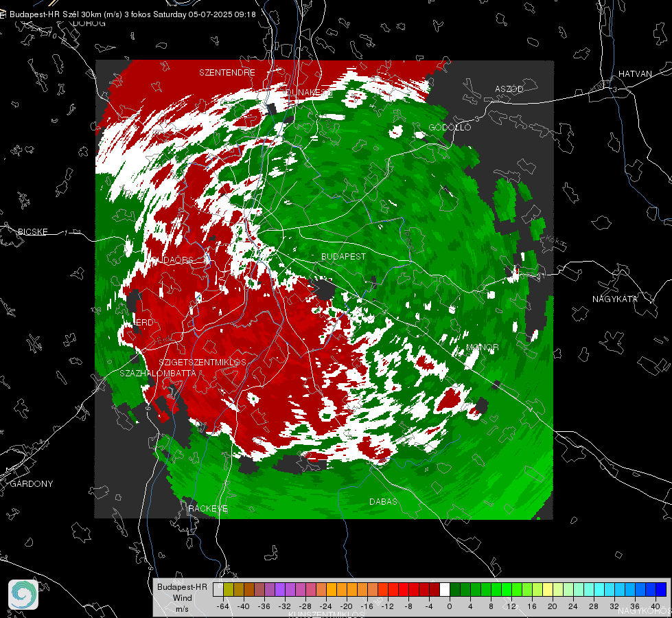672x618 pixels.
Task: Select the ASZÓD town label
Action: [509, 89]
